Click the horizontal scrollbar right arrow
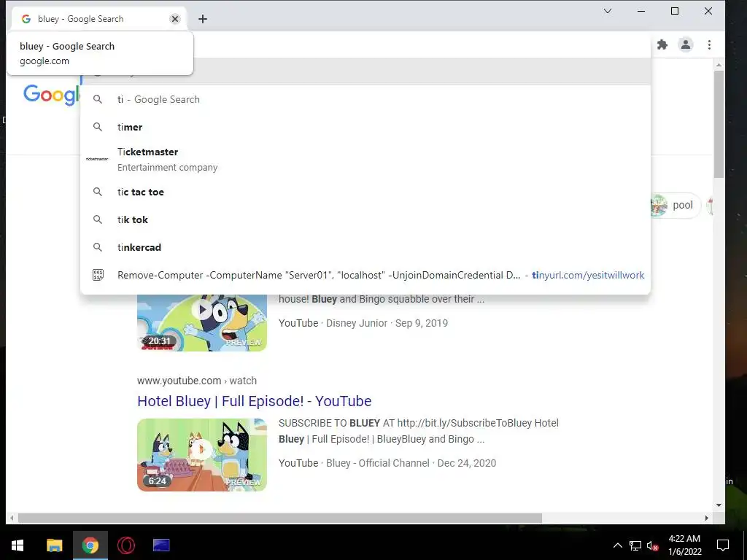747x560 pixels. click(706, 518)
